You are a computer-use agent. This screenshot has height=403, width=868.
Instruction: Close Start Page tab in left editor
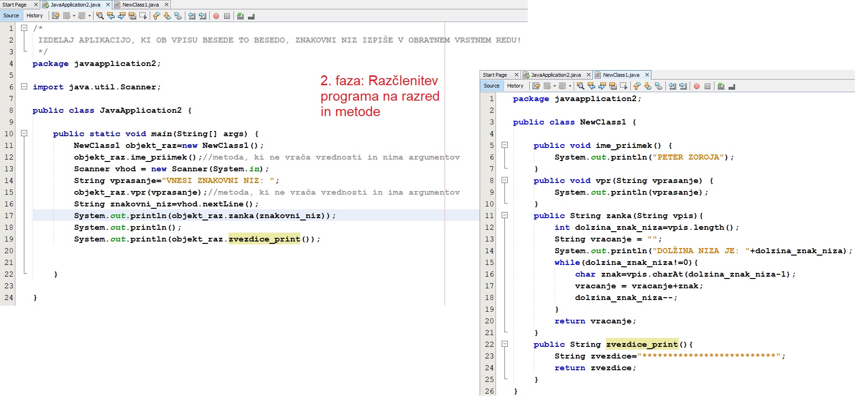[36, 5]
